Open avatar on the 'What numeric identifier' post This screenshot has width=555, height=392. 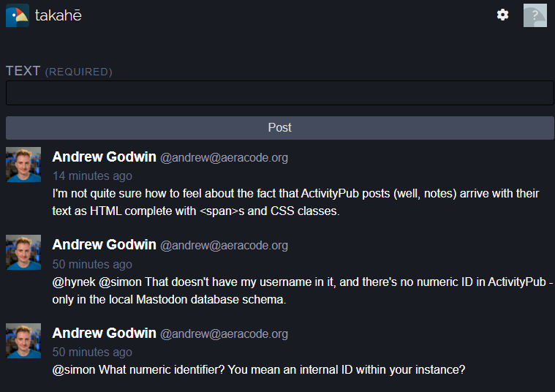23,341
